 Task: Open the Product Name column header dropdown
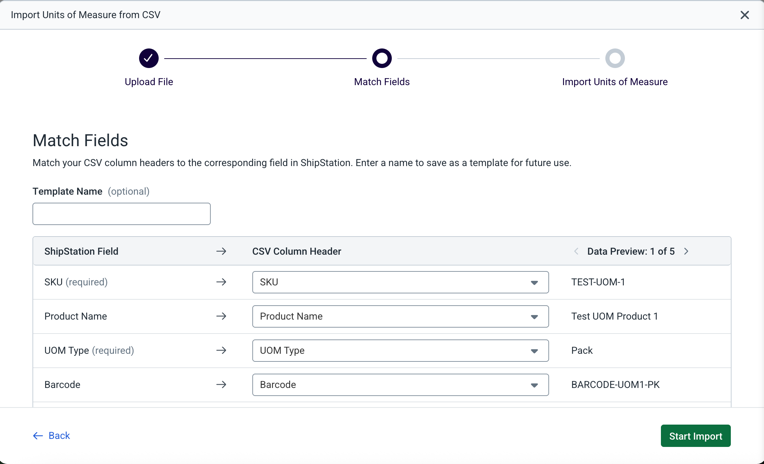(x=401, y=316)
